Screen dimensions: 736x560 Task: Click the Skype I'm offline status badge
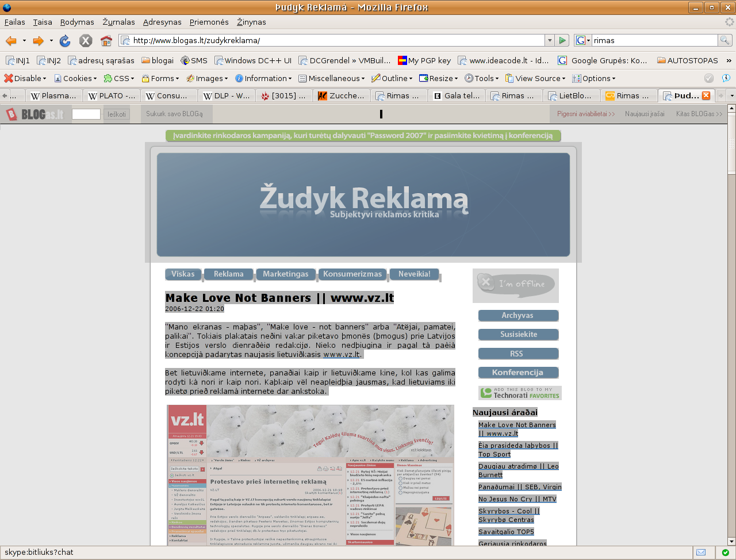pos(516,285)
